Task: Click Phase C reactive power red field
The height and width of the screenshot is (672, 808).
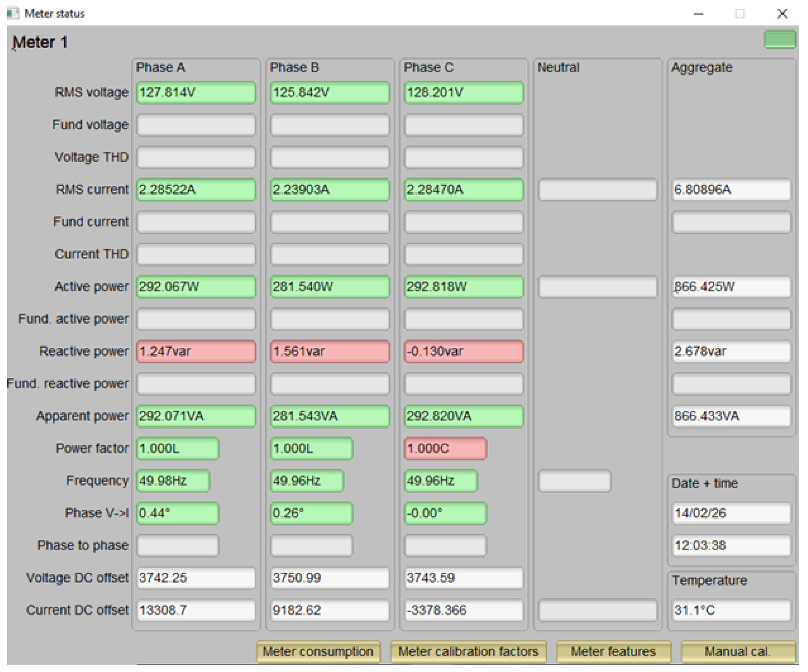Action: [x=464, y=351]
